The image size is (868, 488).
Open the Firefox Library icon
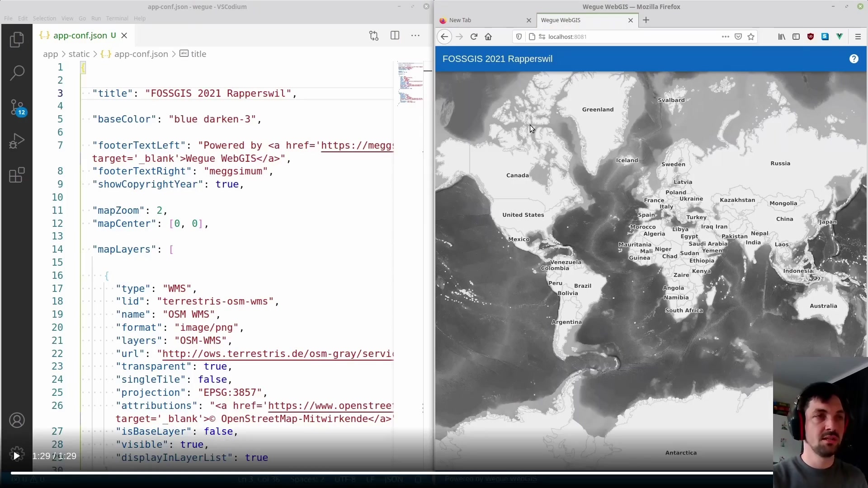[782, 37]
